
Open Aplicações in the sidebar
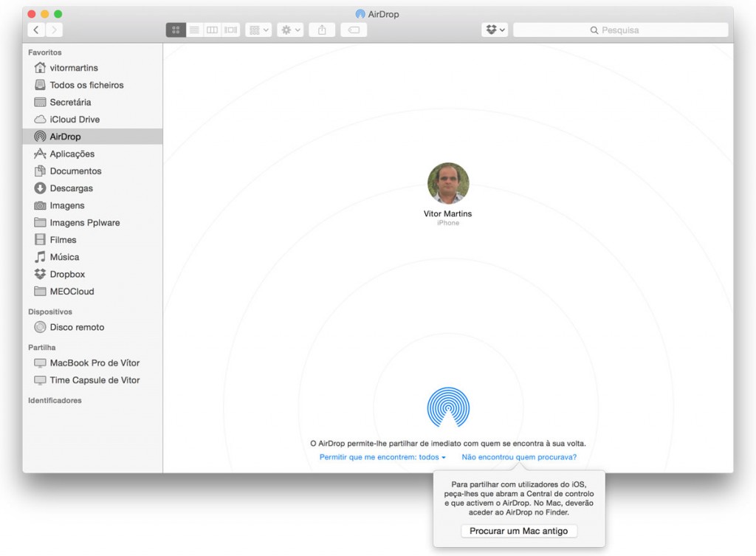[92, 154]
